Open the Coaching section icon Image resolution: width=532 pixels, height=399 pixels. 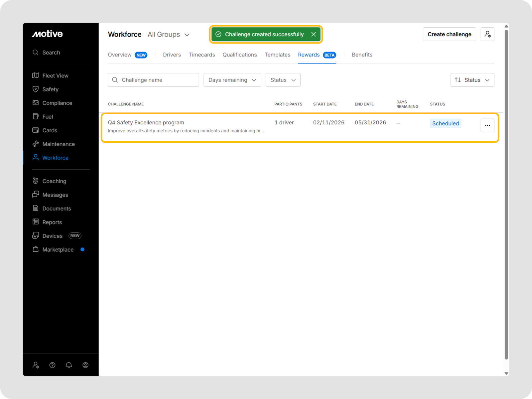coord(36,181)
